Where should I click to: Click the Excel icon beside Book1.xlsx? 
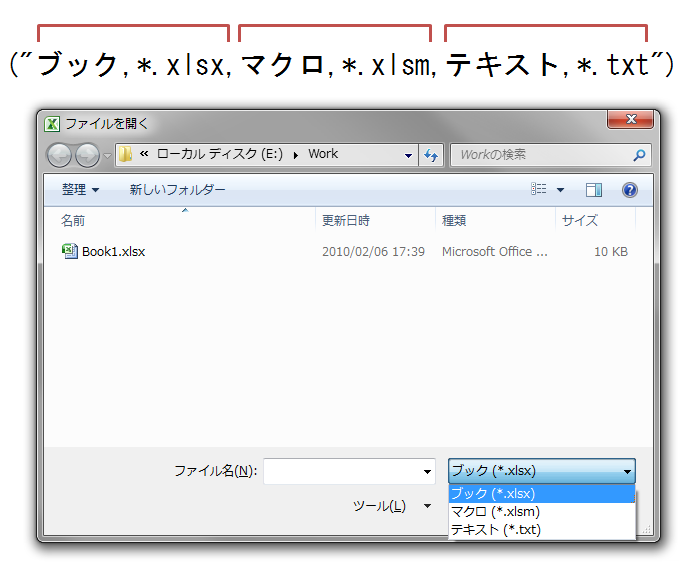70,251
